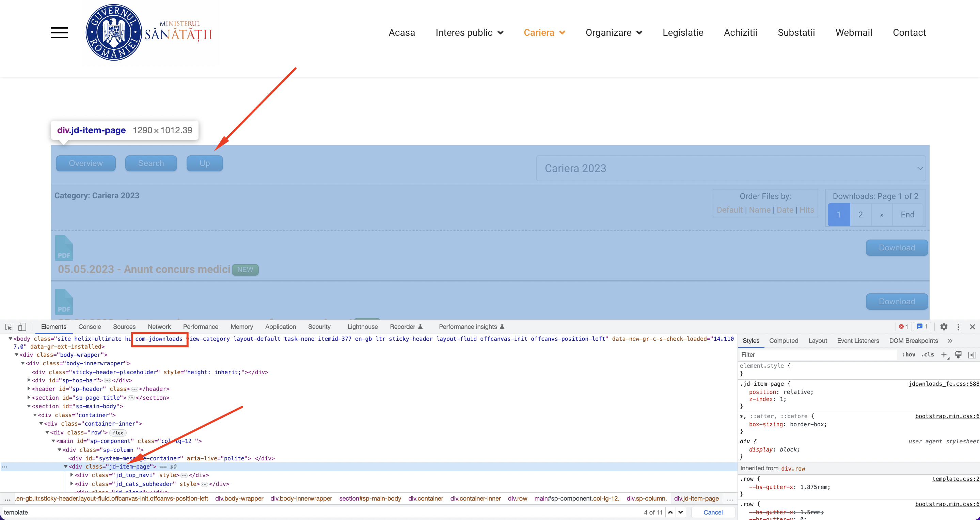
Task: Open jdownloads_fe.css:588 source link
Action: tap(944, 384)
